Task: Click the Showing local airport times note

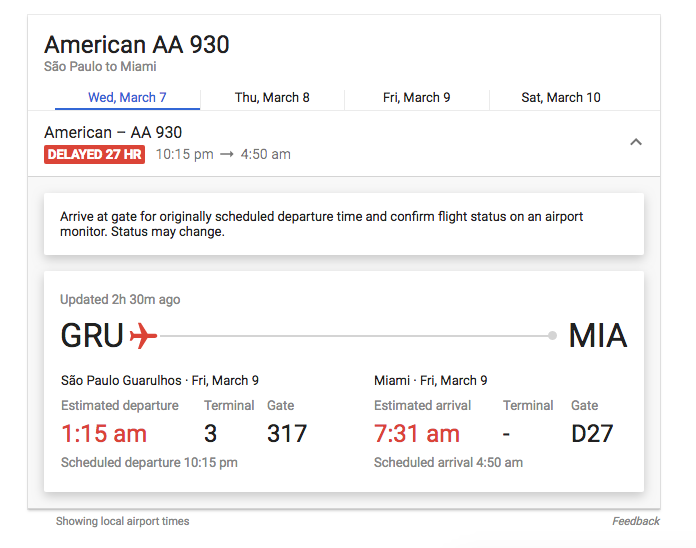Action: pos(122,521)
